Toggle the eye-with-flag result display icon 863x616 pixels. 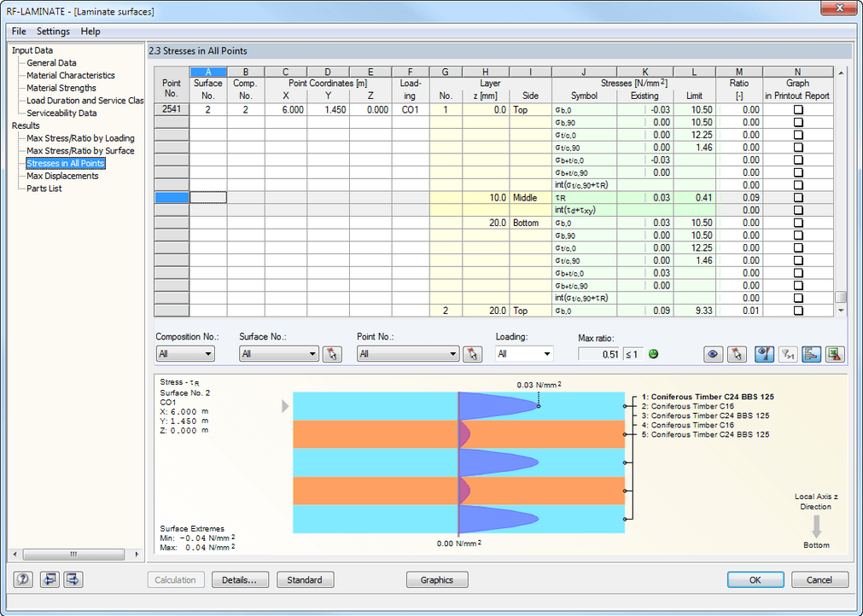765,354
